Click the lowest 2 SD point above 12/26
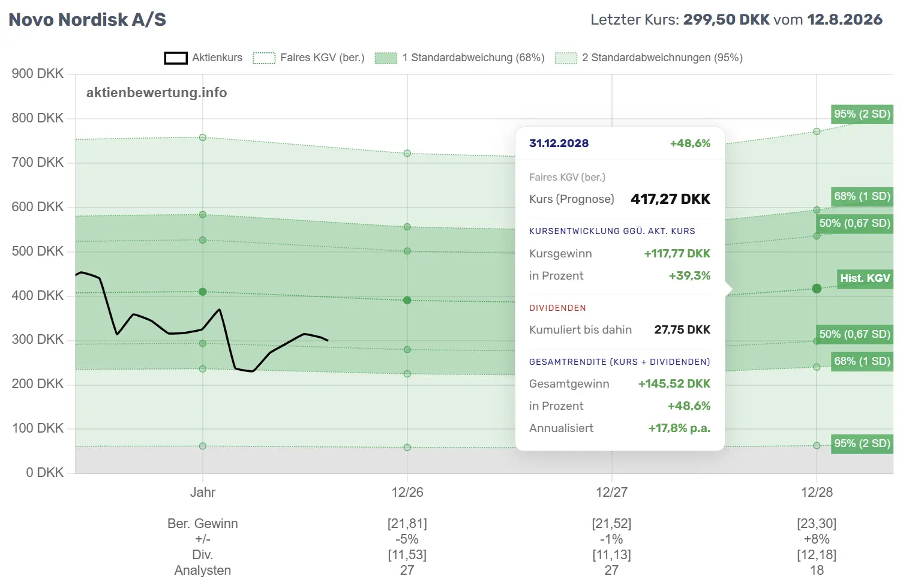915x588 pixels. pyautogui.click(x=407, y=448)
